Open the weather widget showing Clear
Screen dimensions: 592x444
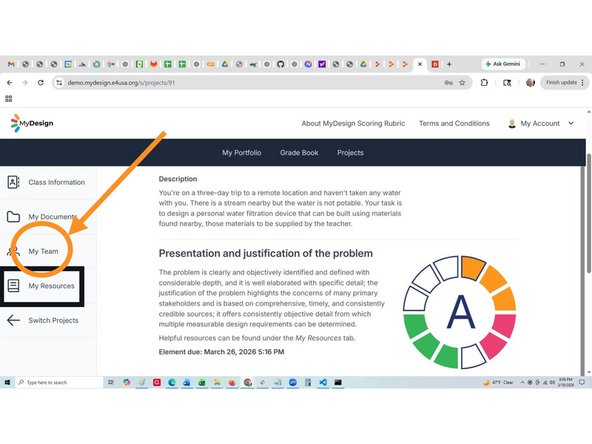point(498,382)
